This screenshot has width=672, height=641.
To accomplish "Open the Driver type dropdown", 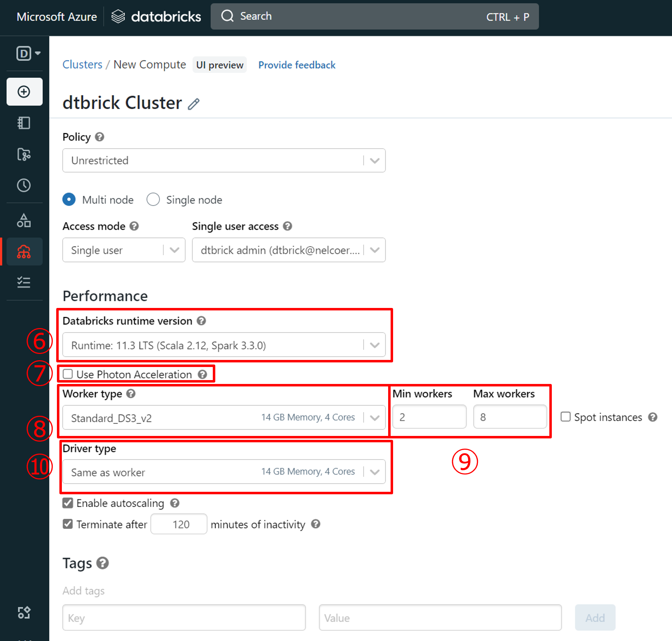I will click(x=224, y=472).
